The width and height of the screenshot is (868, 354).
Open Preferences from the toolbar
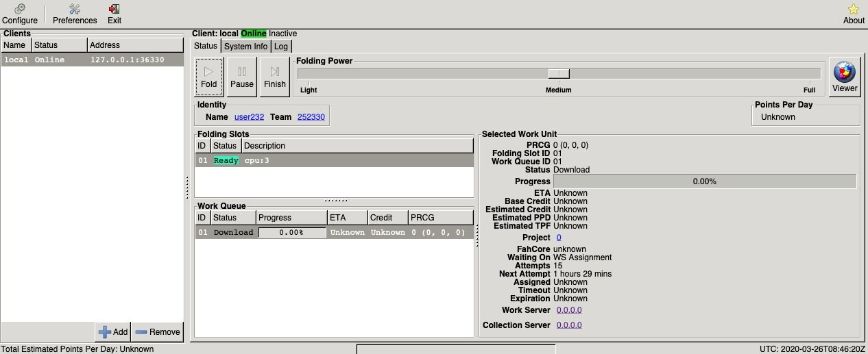[x=75, y=13]
